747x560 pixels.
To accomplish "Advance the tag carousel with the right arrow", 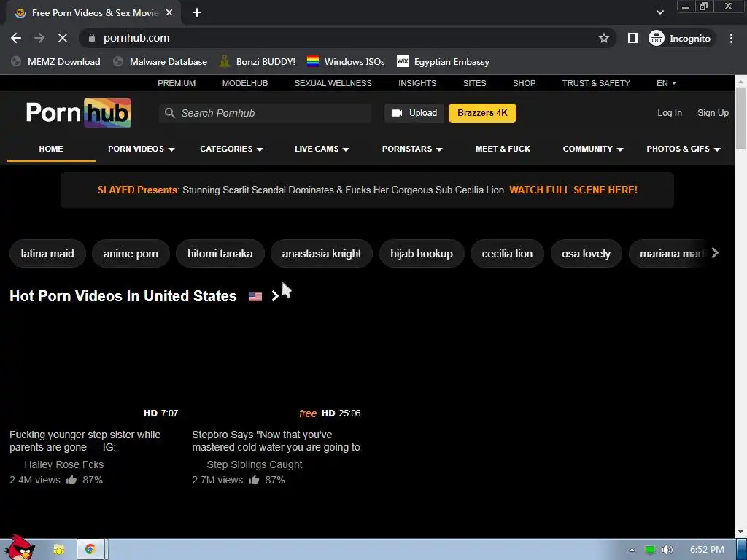I will [715, 253].
